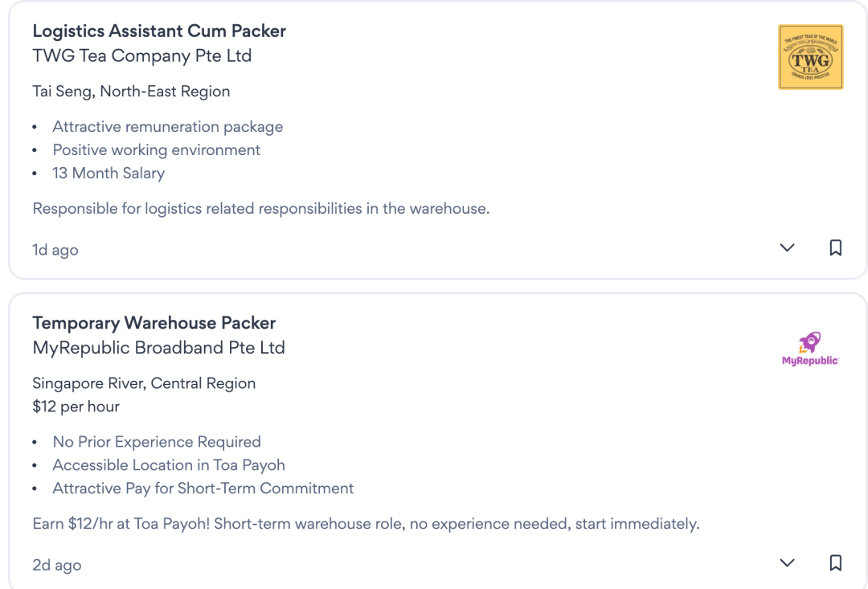Expand the TWG Tea job card details

787,248
